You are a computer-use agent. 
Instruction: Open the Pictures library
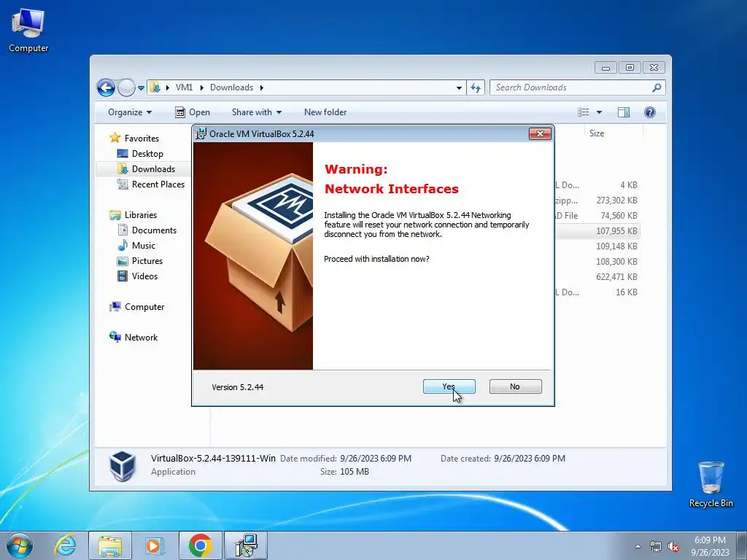140,261
